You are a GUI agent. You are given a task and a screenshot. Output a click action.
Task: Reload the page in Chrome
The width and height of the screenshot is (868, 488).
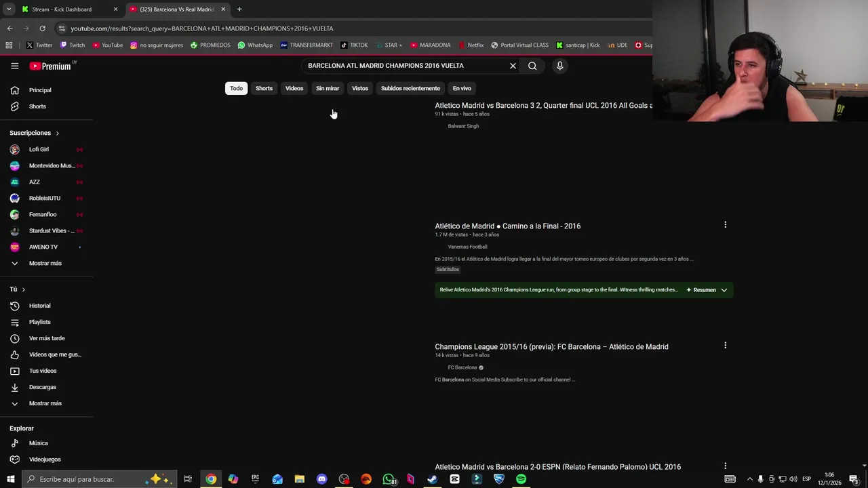(x=42, y=28)
